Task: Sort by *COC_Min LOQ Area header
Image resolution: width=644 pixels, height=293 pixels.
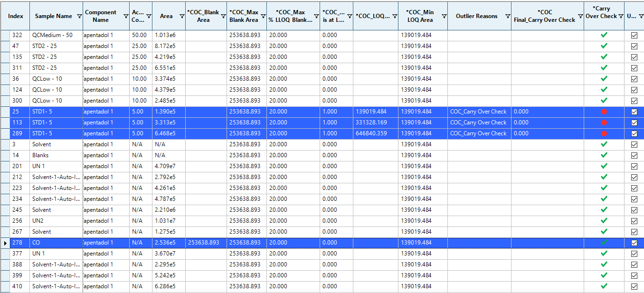Action: (420, 16)
